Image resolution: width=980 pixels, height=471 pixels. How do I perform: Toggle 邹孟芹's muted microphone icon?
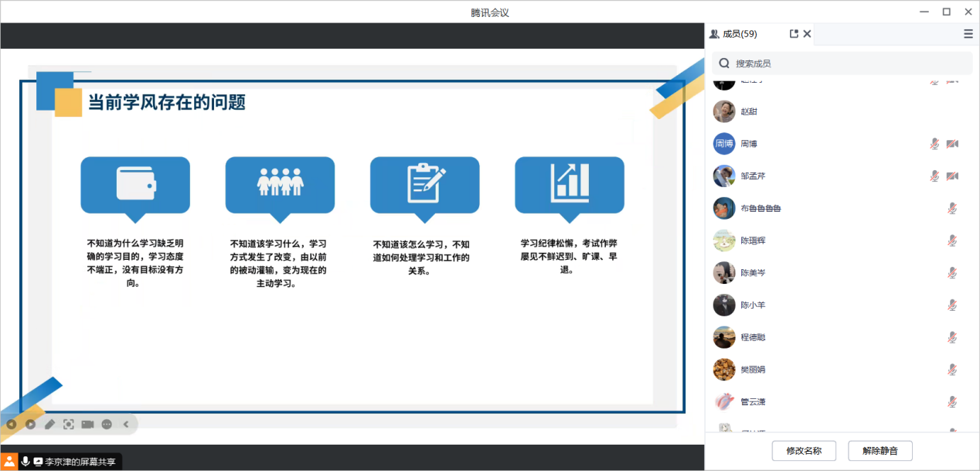pyautogui.click(x=934, y=176)
